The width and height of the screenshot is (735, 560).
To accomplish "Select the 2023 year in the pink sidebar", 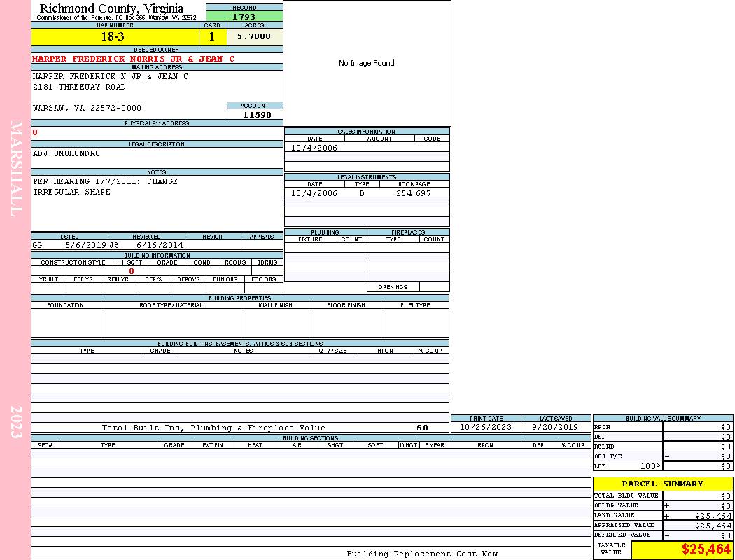I will [17, 421].
